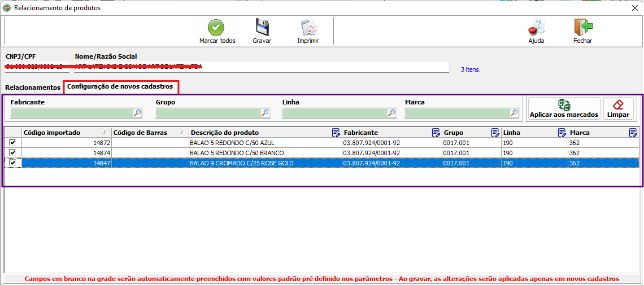Click edit icon in Descrição do produto header
Image resolution: width=644 pixels, height=285 pixels.
point(336,133)
